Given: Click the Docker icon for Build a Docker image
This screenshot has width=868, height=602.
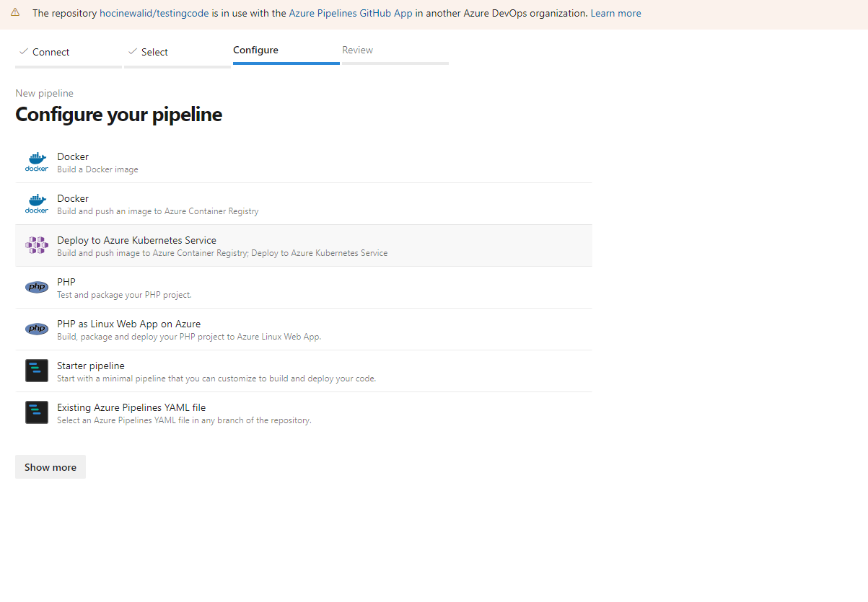Looking at the screenshot, I should click(37, 162).
